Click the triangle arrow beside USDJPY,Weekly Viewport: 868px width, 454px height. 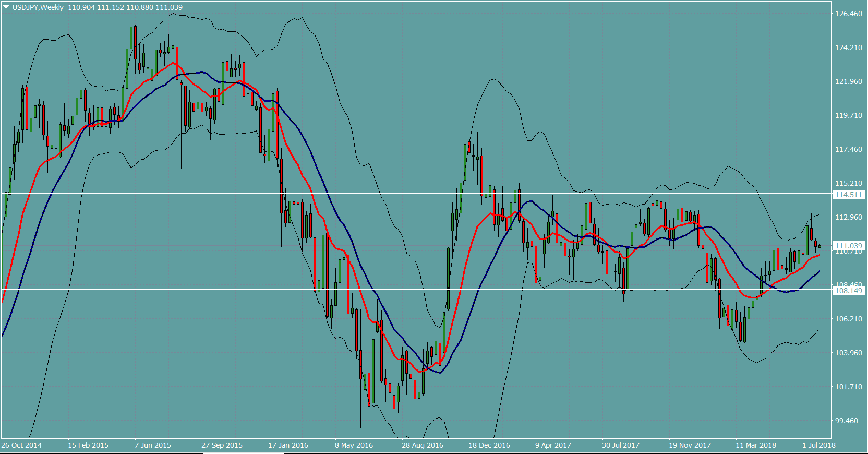click(6, 7)
